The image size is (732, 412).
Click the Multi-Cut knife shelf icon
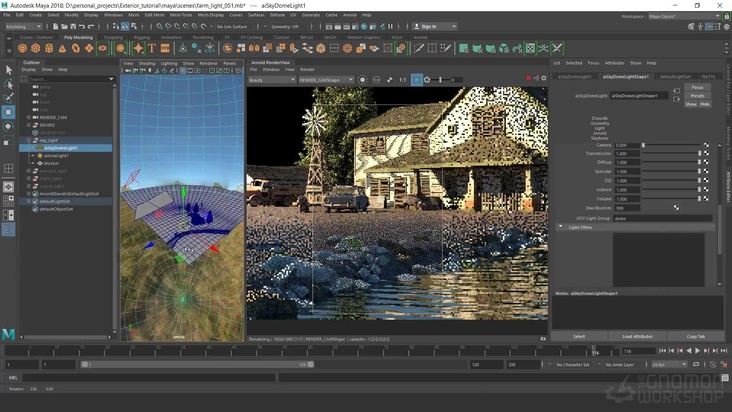pyautogui.click(x=419, y=48)
